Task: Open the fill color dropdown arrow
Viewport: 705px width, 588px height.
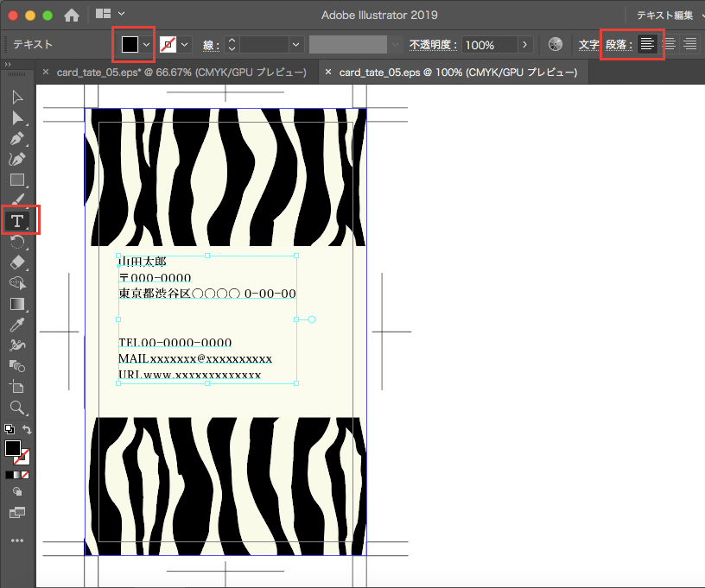Action: [x=147, y=45]
